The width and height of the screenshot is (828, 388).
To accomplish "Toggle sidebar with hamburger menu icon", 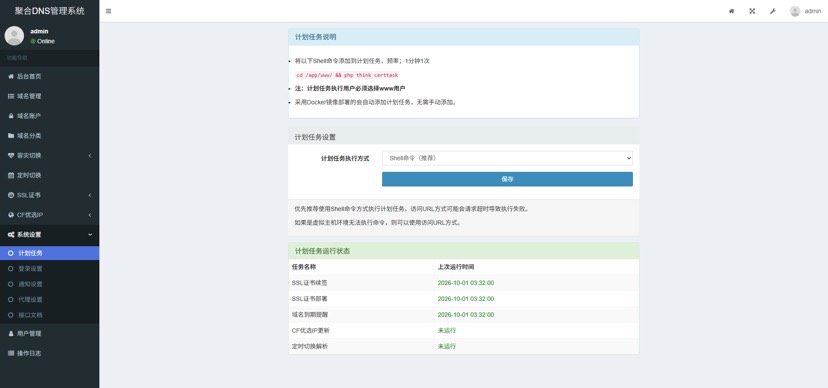I will (108, 11).
